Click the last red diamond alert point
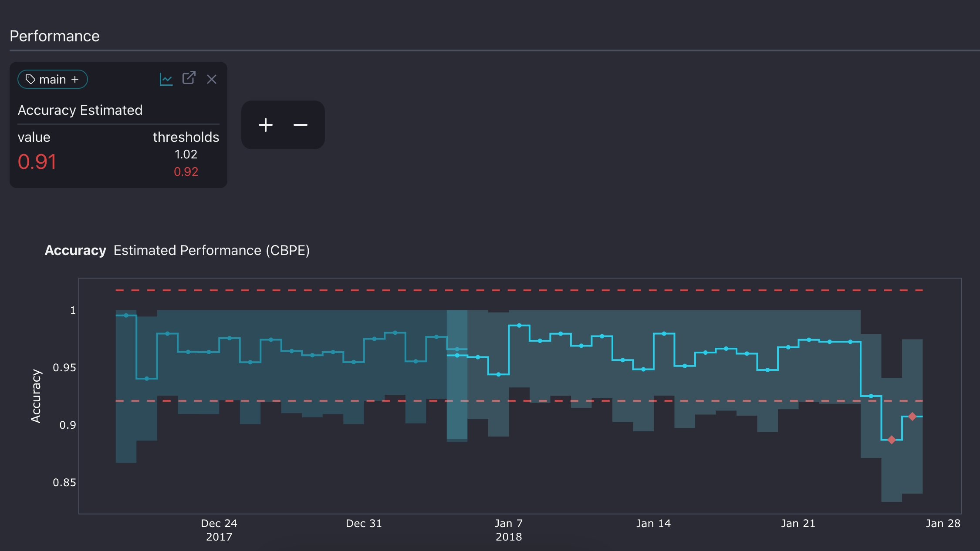Image resolution: width=980 pixels, height=551 pixels. pos(912,417)
